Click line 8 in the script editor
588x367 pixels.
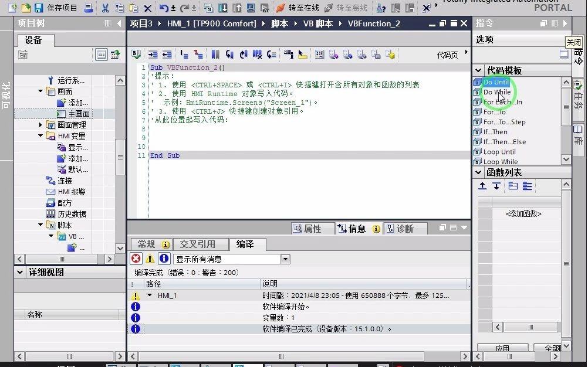pyautogui.click(x=309, y=129)
